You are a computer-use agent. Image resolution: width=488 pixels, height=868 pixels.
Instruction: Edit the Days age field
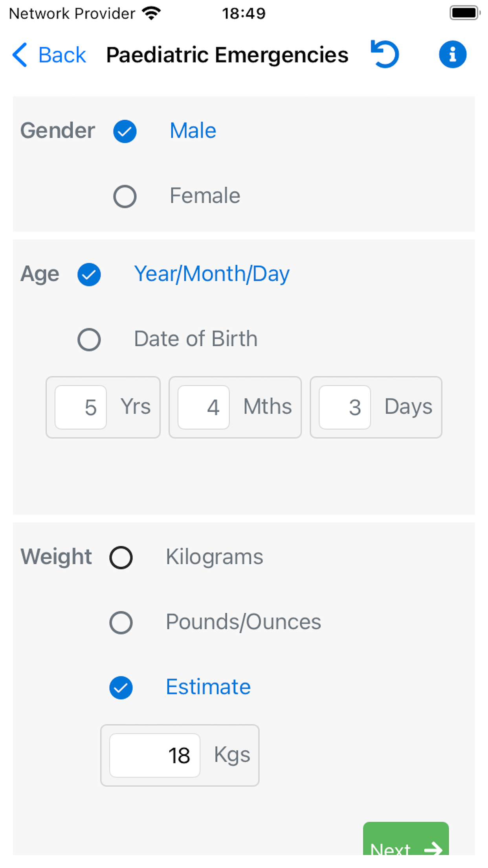click(x=345, y=407)
